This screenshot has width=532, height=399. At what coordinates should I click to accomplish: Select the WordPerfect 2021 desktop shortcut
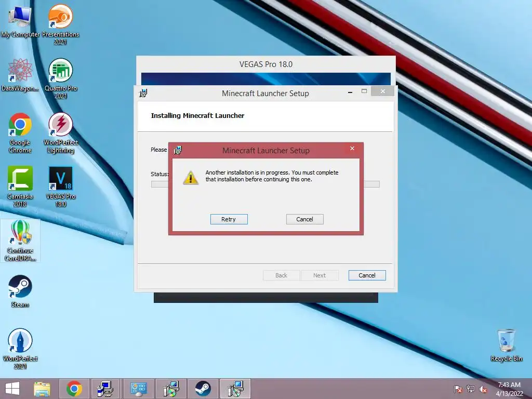[20, 349]
